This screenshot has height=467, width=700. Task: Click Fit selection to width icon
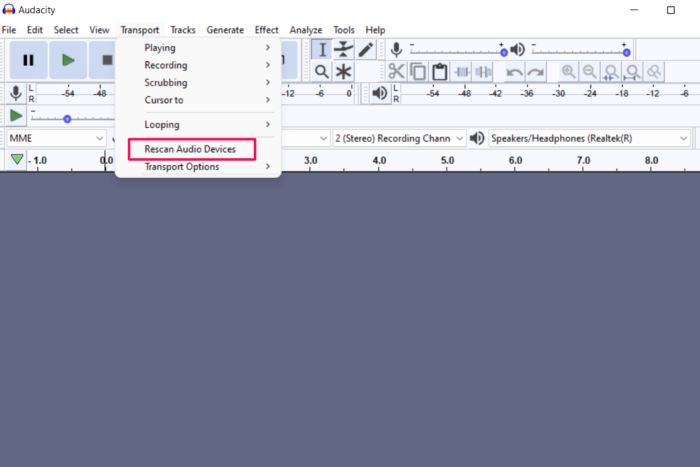(x=611, y=71)
